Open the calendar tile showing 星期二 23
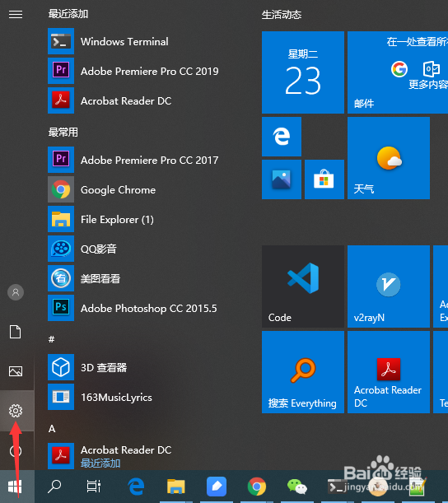This screenshot has width=448, height=503. 302,72
